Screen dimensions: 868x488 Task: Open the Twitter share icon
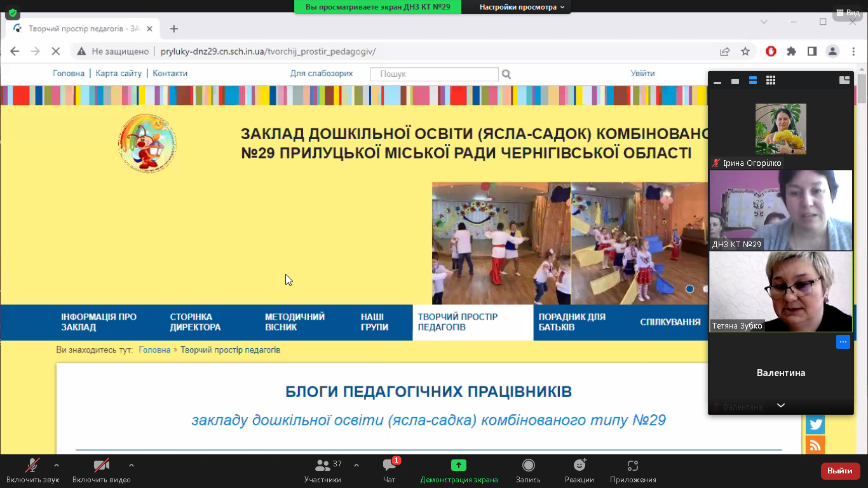click(815, 424)
